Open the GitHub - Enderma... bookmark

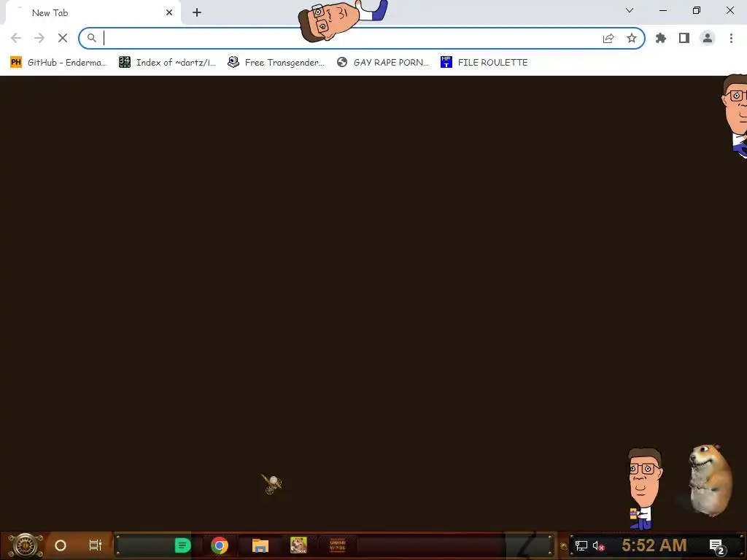pyautogui.click(x=58, y=63)
